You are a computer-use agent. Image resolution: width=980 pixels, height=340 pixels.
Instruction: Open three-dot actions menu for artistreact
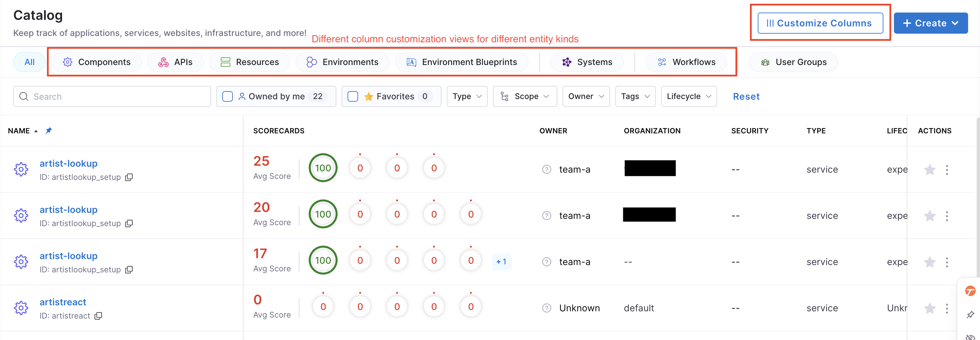(947, 308)
